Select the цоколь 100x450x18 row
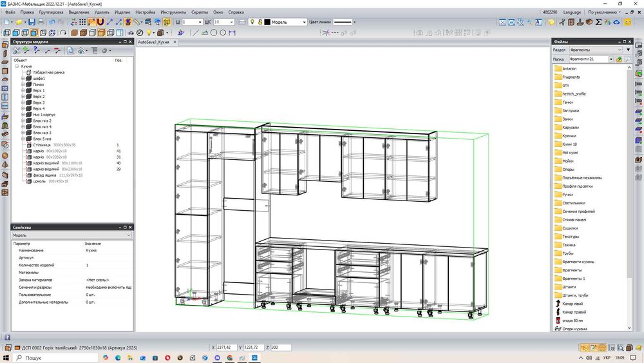 pyautogui.click(x=50, y=181)
